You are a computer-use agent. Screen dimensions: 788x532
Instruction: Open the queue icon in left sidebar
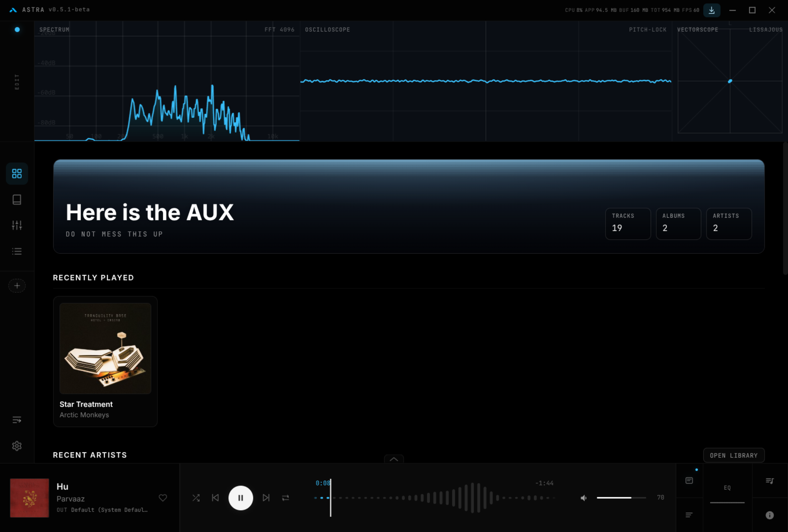click(17, 420)
